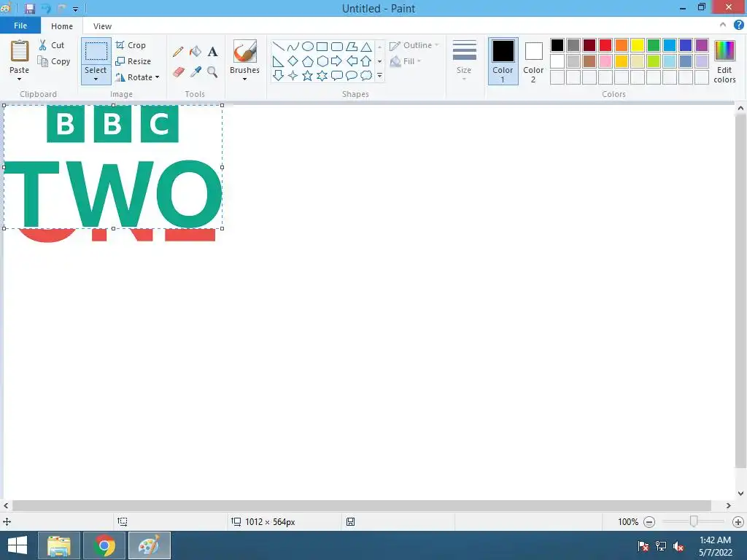
Task: Click the Crop button
Action: [131, 45]
